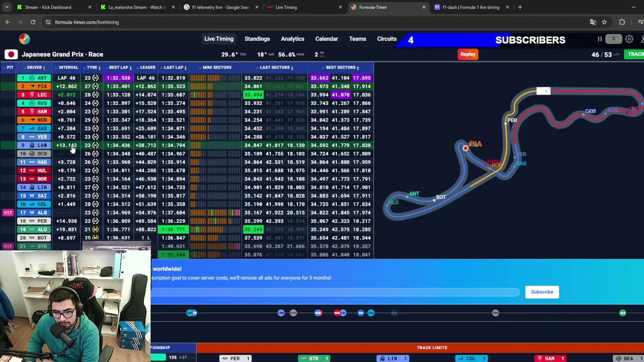Click the subscription goal progress bar

pos(336,292)
